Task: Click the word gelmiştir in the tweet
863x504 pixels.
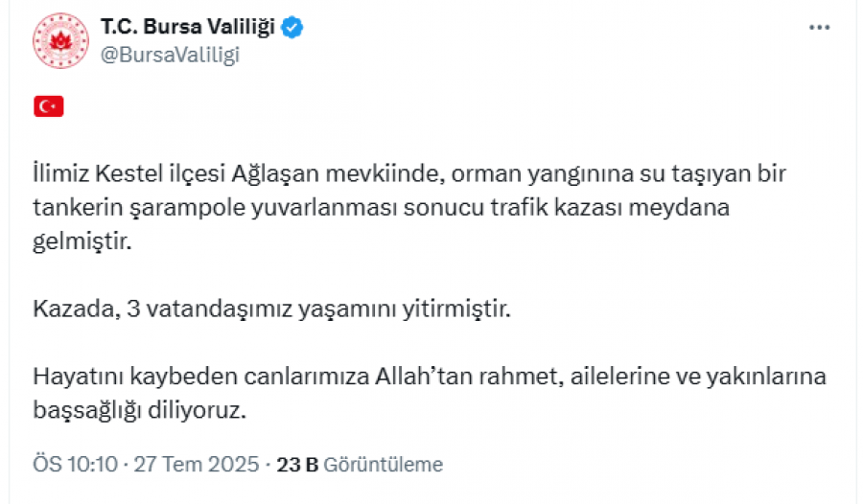Action: pos(82,241)
